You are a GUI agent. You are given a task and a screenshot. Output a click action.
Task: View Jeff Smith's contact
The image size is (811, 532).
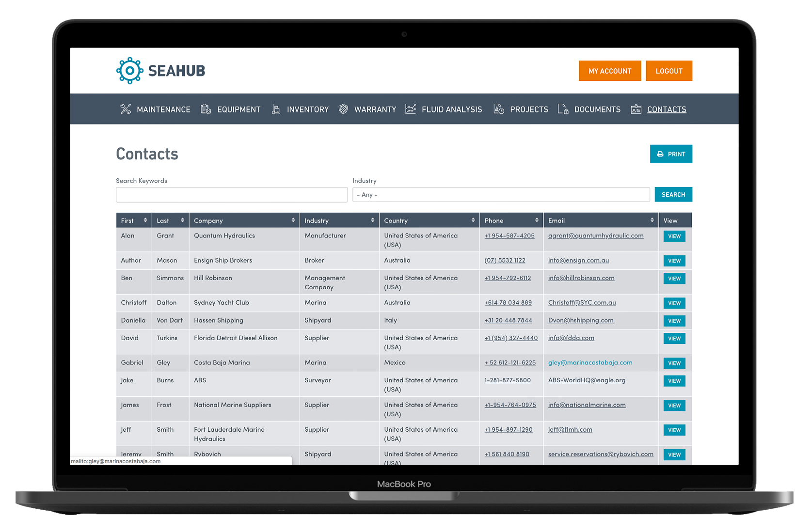click(x=674, y=430)
